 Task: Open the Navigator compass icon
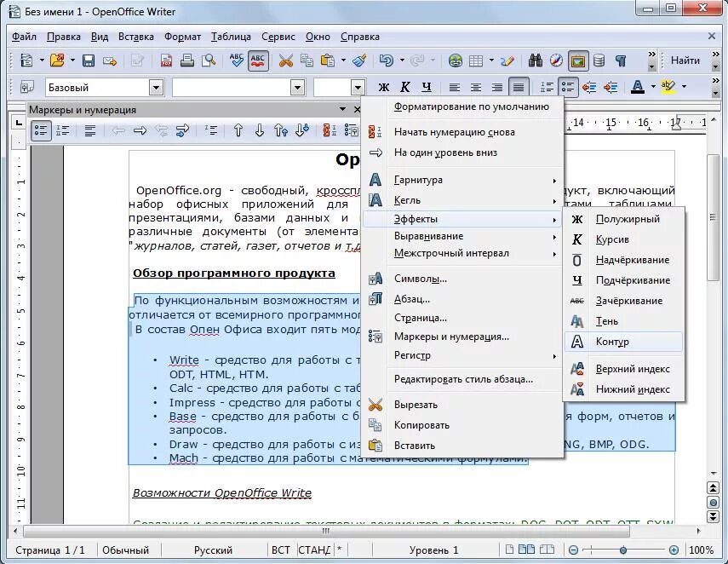pos(556,60)
